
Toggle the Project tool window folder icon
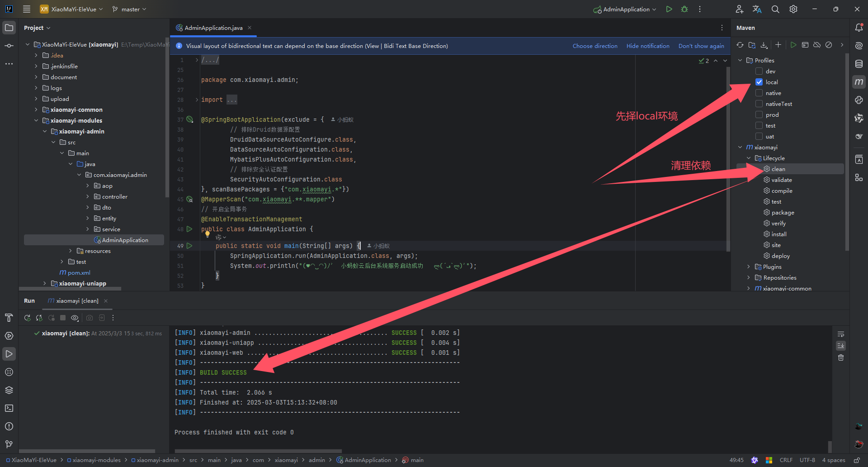point(9,28)
